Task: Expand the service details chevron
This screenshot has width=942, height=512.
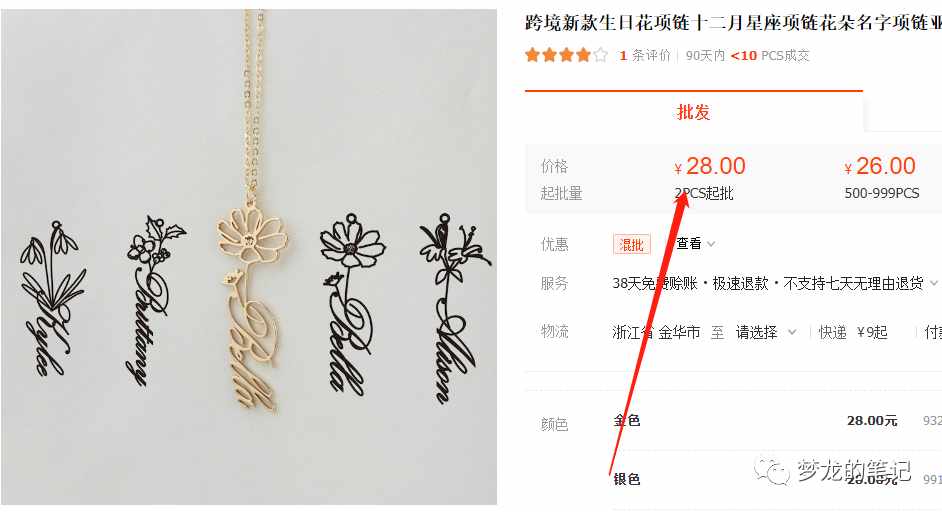Action: (x=933, y=283)
